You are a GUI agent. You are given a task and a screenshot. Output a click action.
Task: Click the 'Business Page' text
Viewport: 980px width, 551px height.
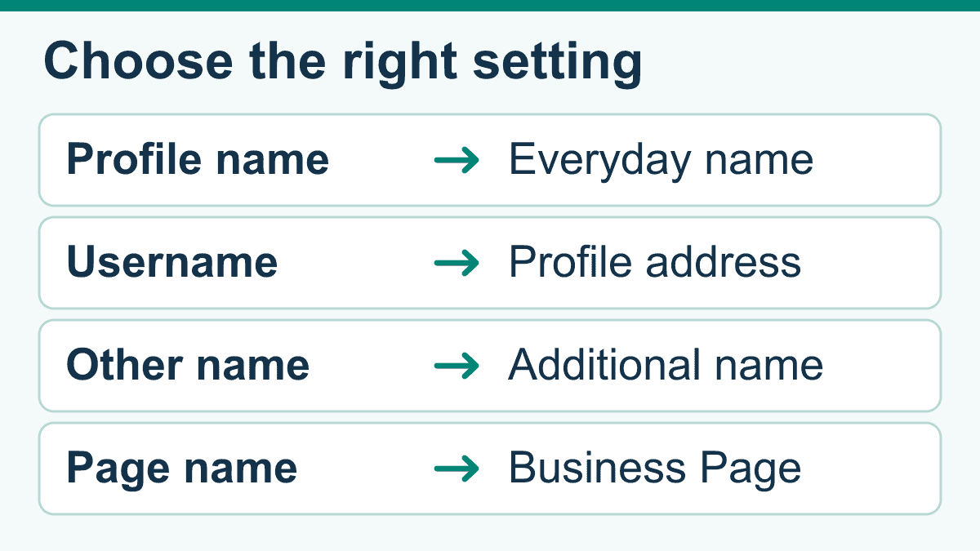pos(655,469)
